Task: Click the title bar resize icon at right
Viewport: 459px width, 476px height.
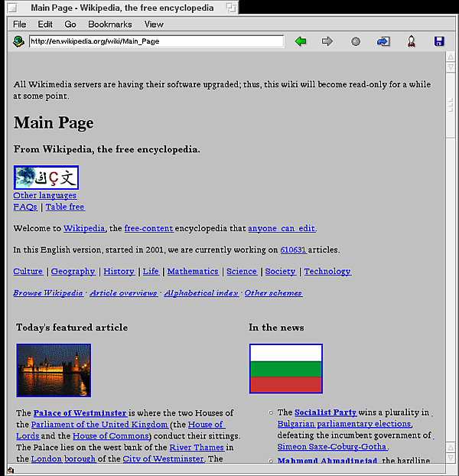Action: point(231,8)
